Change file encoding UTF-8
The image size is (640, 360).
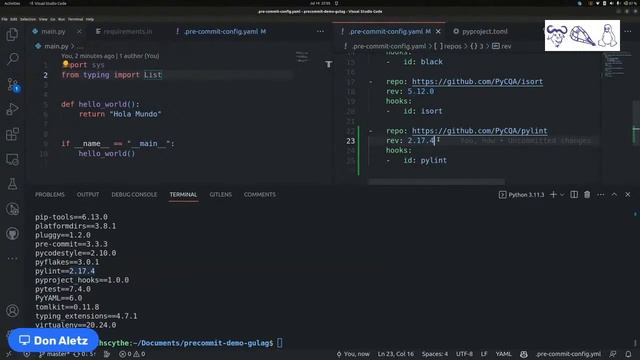464,354
